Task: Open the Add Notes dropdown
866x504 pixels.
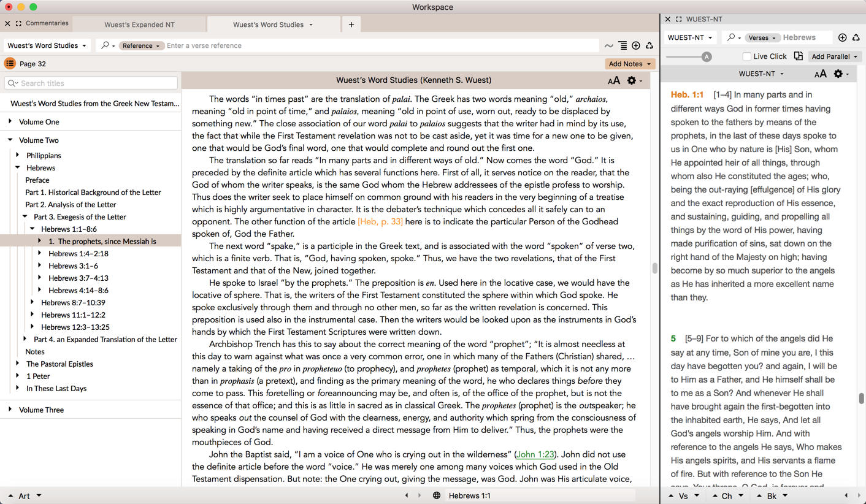Action: (630, 64)
